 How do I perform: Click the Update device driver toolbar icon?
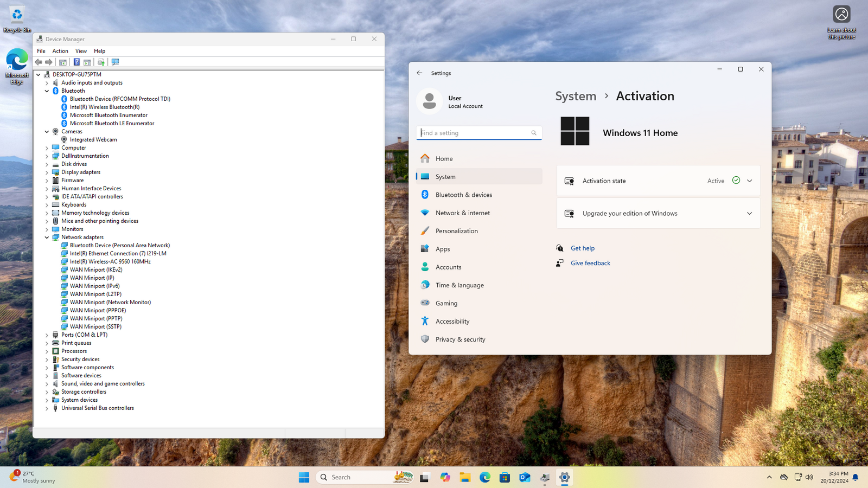coord(101,62)
